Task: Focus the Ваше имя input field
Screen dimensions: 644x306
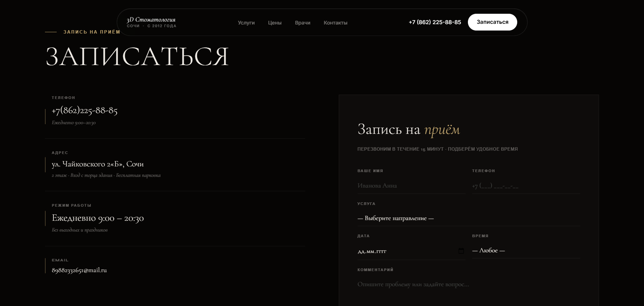Action: (411, 186)
